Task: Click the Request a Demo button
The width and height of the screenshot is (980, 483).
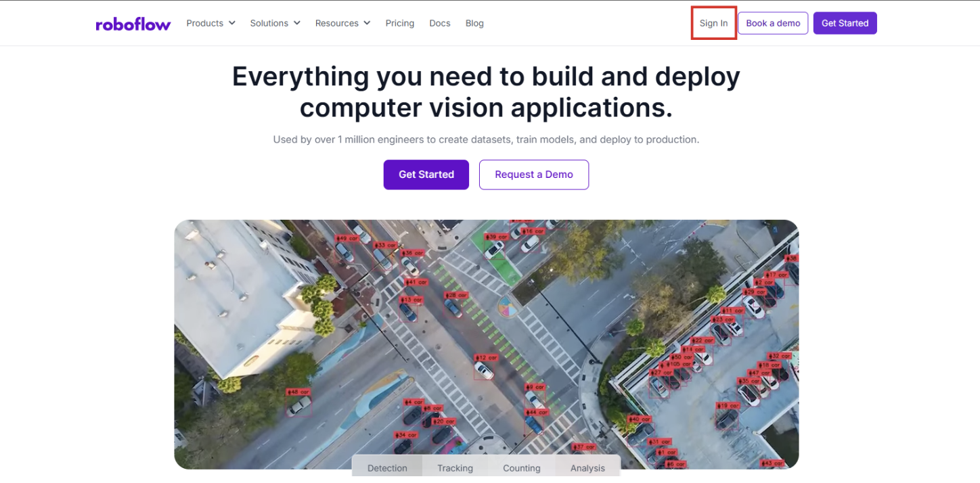Action: click(x=533, y=175)
